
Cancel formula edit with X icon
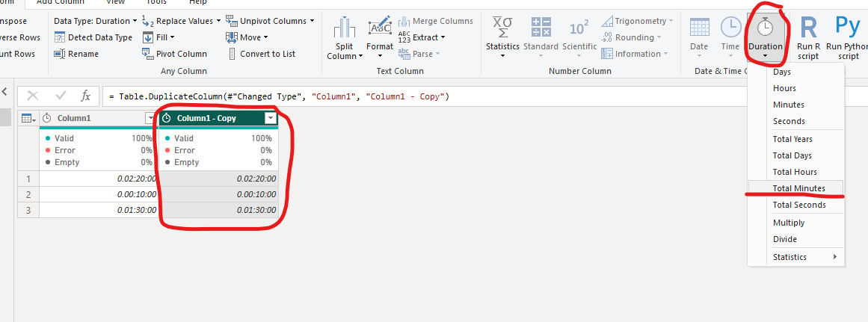point(33,96)
